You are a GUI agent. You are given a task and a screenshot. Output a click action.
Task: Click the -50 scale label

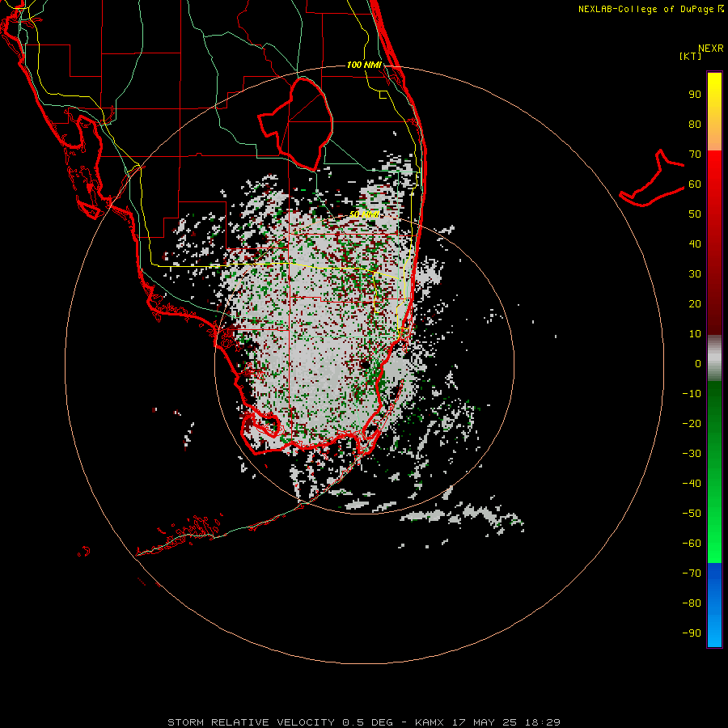pyautogui.click(x=692, y=514)
